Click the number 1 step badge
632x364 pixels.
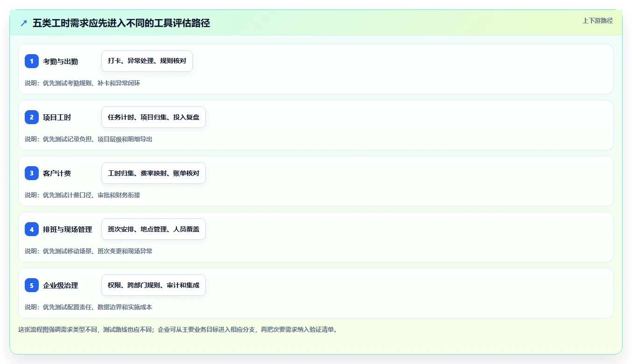(32, 61)
